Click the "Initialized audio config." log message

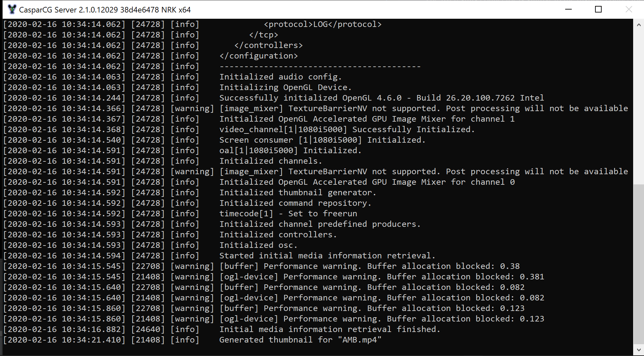coord(280,77)
